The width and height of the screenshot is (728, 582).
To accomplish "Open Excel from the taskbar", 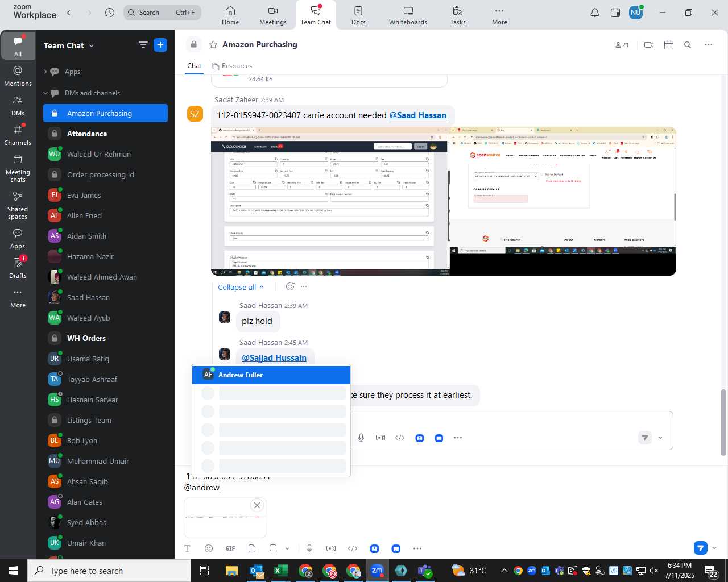I will click(280, 571).
